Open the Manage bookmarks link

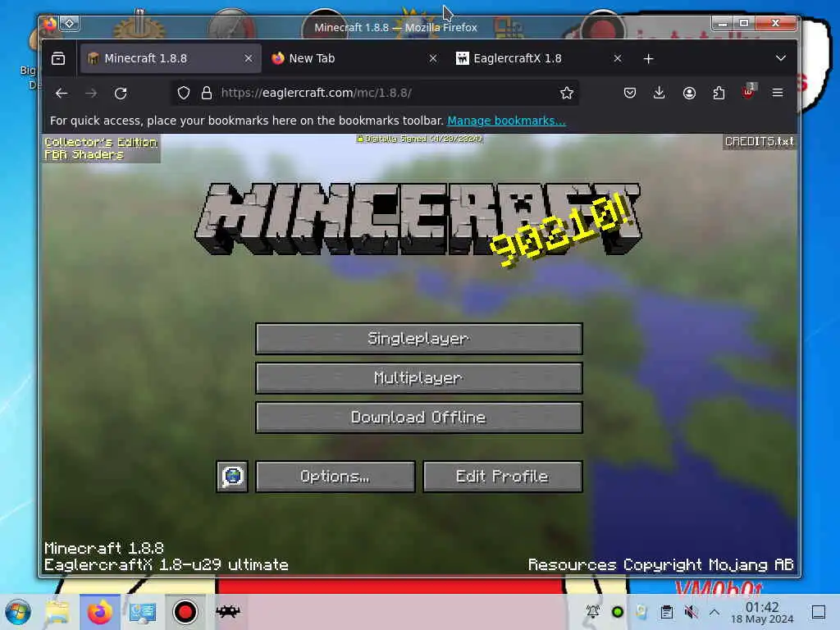coord(506,121)
